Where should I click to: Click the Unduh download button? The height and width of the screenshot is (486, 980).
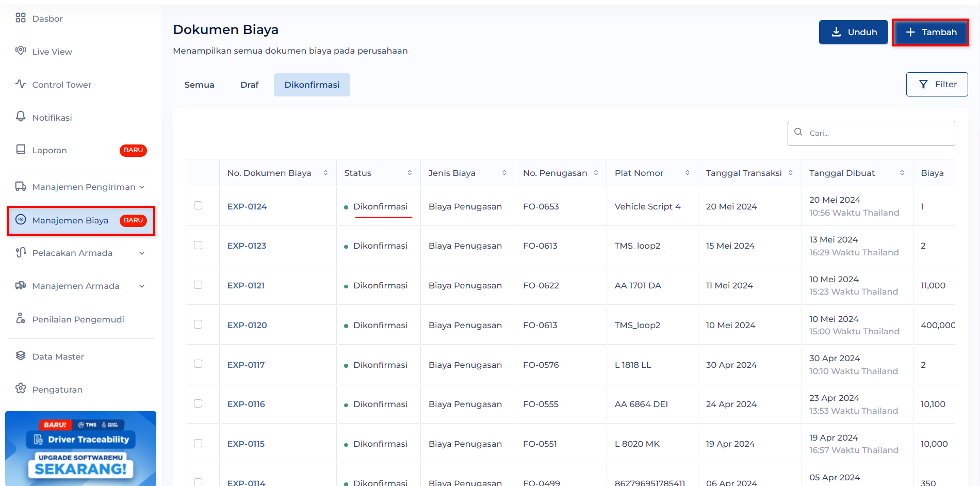tap(854, 32)
